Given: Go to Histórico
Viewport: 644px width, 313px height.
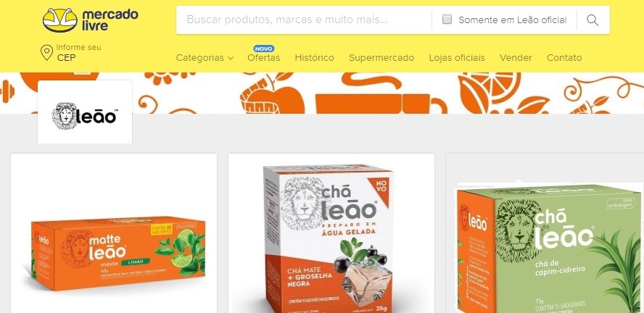Looking at the screenshot, I should [x=314, y=58].
